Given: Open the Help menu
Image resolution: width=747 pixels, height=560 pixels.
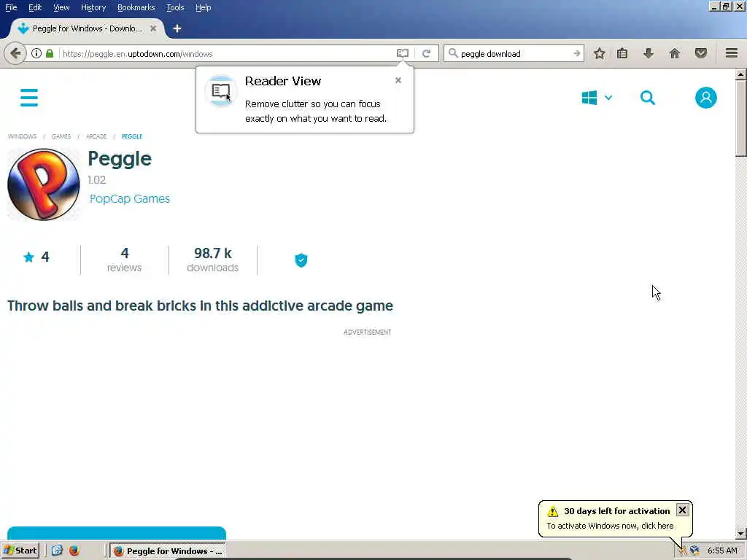Looking at the screenshot, I should click(x=203, y=7).
